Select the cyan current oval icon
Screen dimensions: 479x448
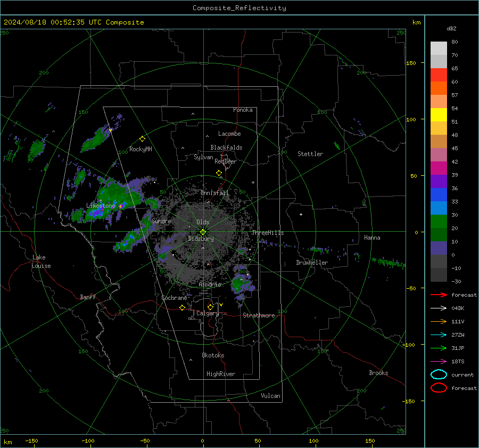439,374
